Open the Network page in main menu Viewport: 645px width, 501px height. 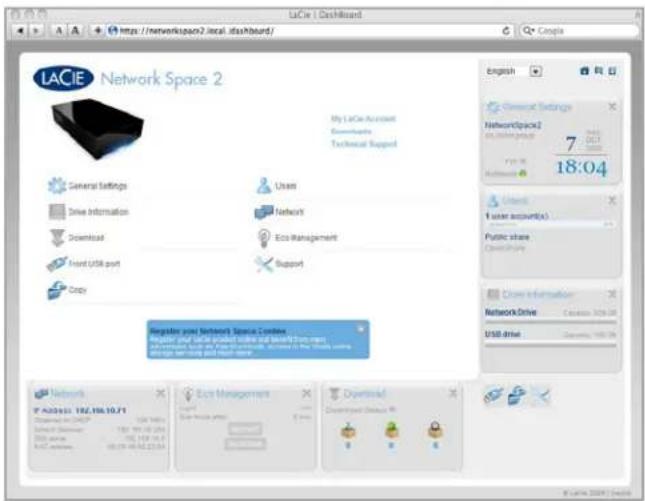pyautogui.click(x=279, y=212)
